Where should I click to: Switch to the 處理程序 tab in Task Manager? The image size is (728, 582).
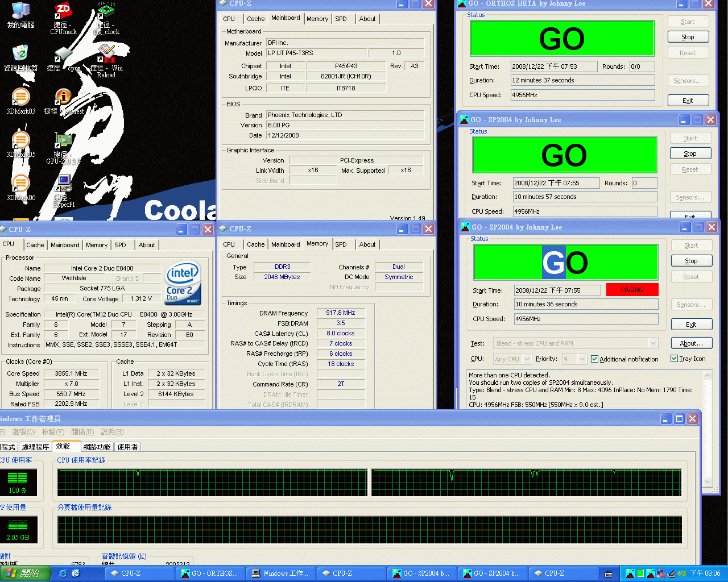[x=35, y=447]
